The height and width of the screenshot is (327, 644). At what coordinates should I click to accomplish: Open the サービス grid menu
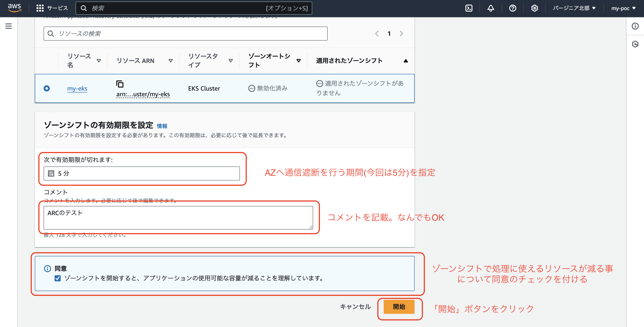pos(52,8)
